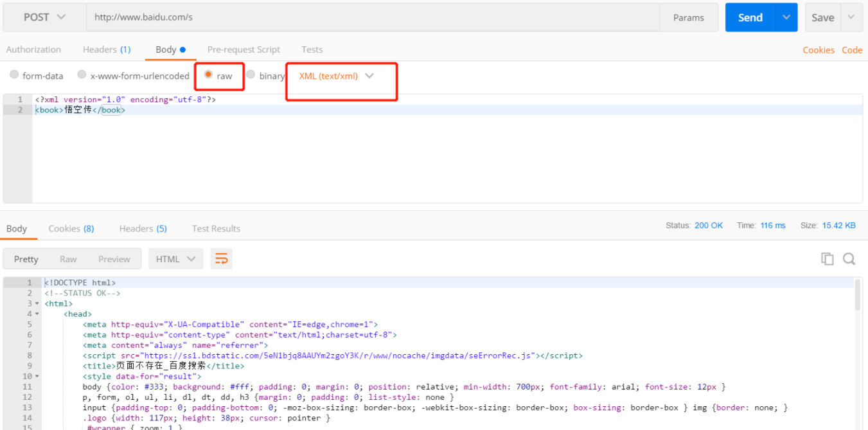
Task: Open the Params editor
Action: pyautogui.click(x=689, y=17)
